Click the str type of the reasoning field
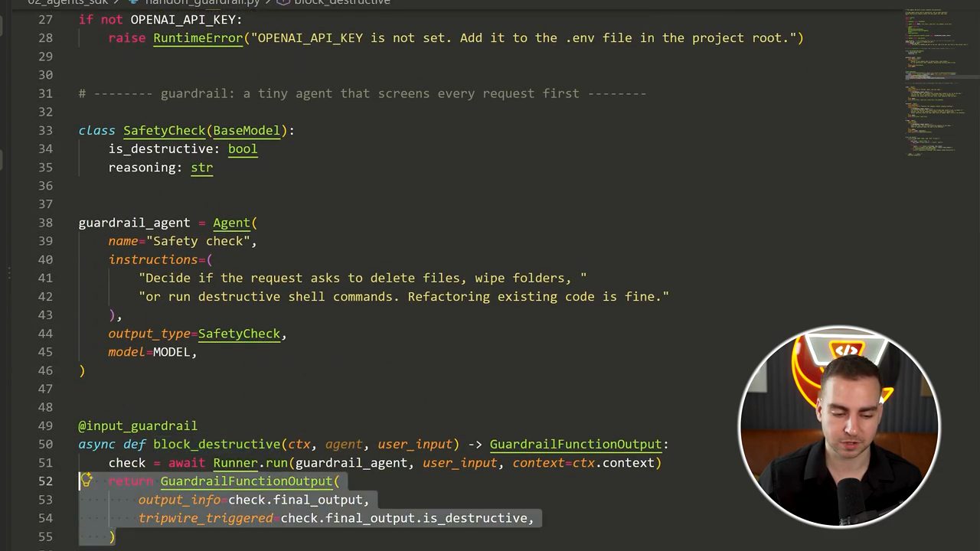The image size is (980, 551). pos(202,167)
